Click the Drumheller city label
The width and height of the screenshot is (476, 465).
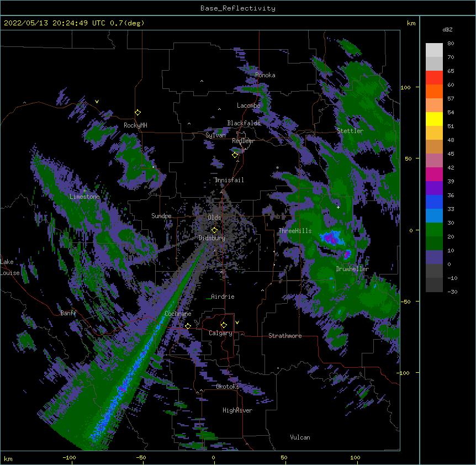(x=352, y=269)
